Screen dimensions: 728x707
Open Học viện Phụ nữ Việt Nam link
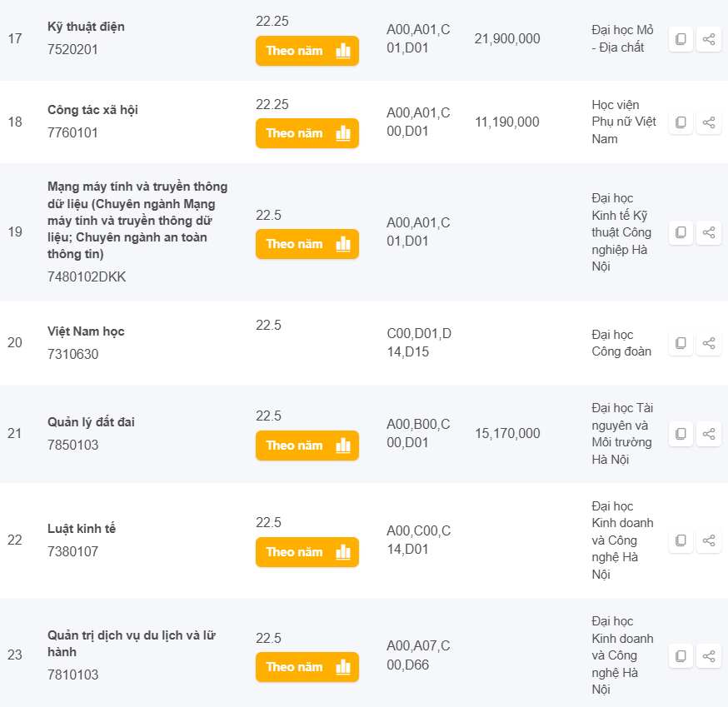point(624,122)
